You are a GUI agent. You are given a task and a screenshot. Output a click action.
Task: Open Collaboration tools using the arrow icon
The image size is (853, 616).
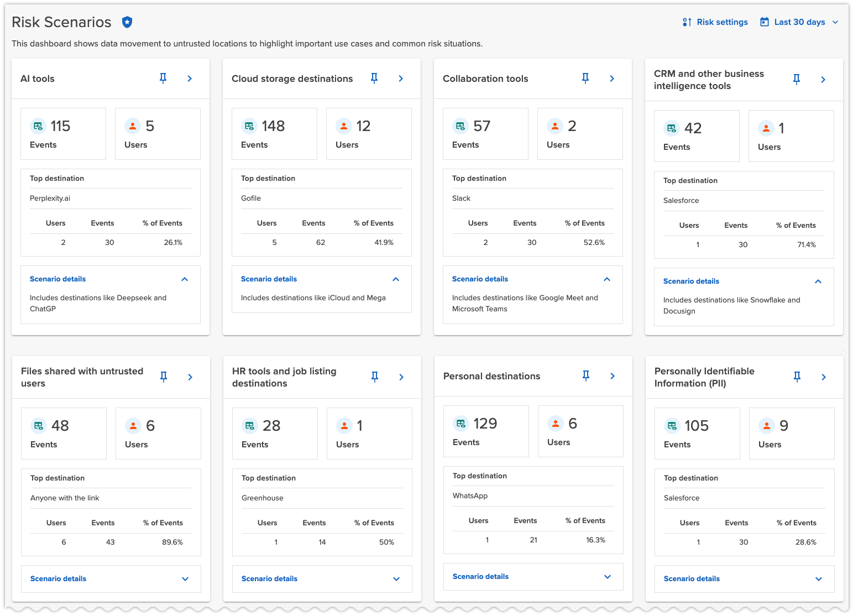point(612,79)
